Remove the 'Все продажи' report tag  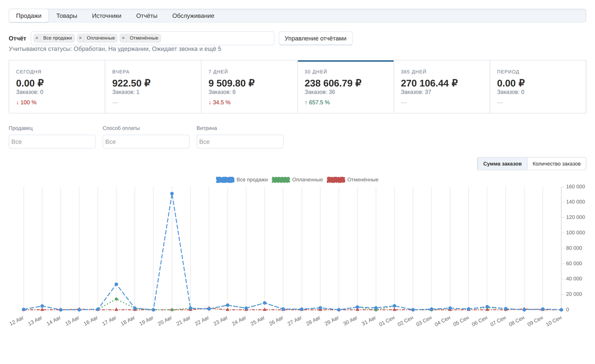[x=37, y=38]
